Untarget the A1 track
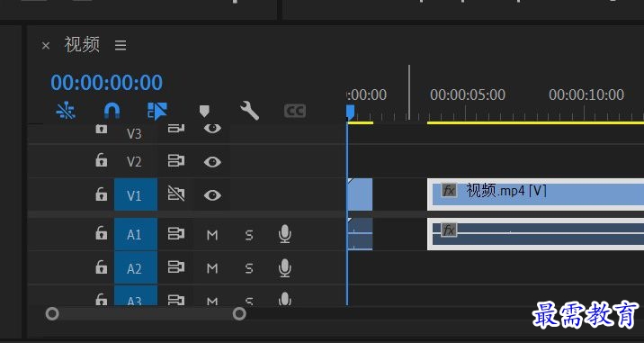Image resolution: width=644 pixels, height=343 pixels. point(136,234)
